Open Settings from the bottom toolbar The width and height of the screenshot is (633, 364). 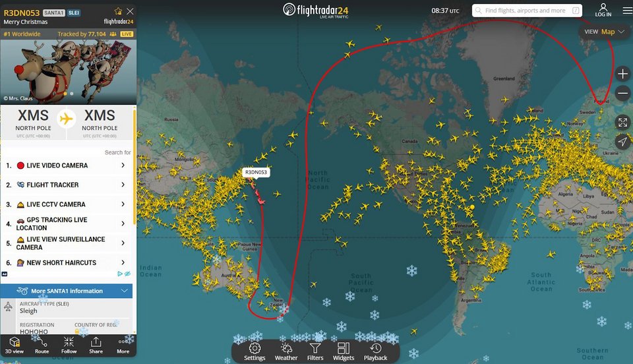[x=255, y=351]
